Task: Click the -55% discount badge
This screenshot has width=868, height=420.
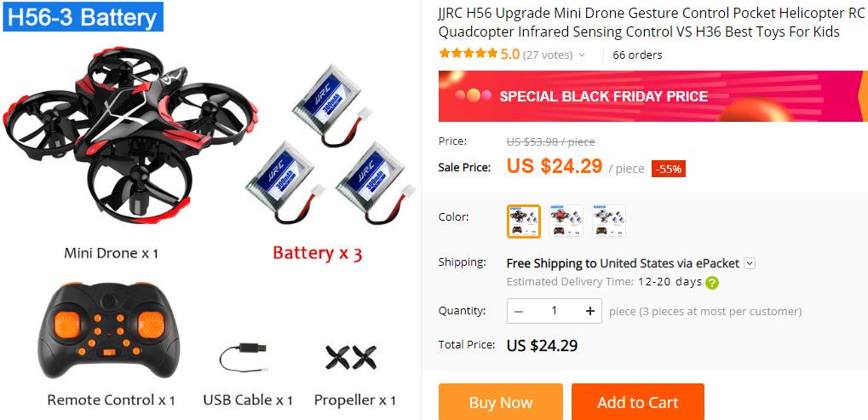Action: (669, 169)
